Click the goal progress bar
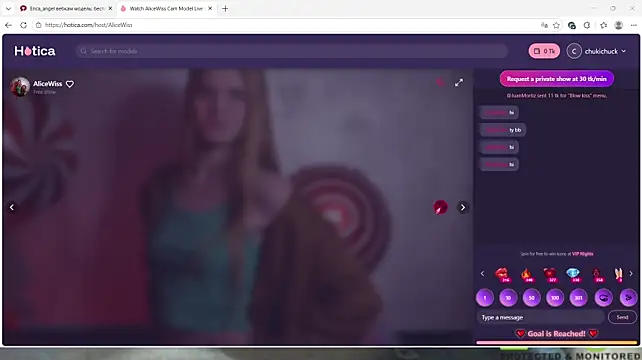 pyautogui.click(x=557, y=342)
